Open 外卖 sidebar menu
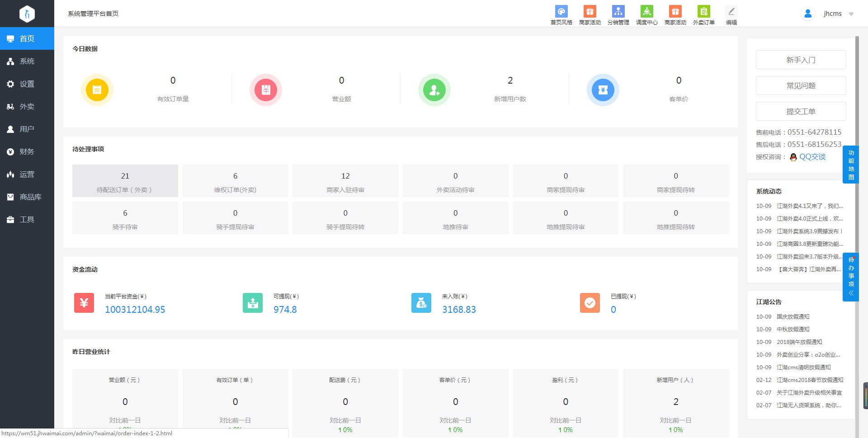The image size is (868, 438). (x=27, y=106)
